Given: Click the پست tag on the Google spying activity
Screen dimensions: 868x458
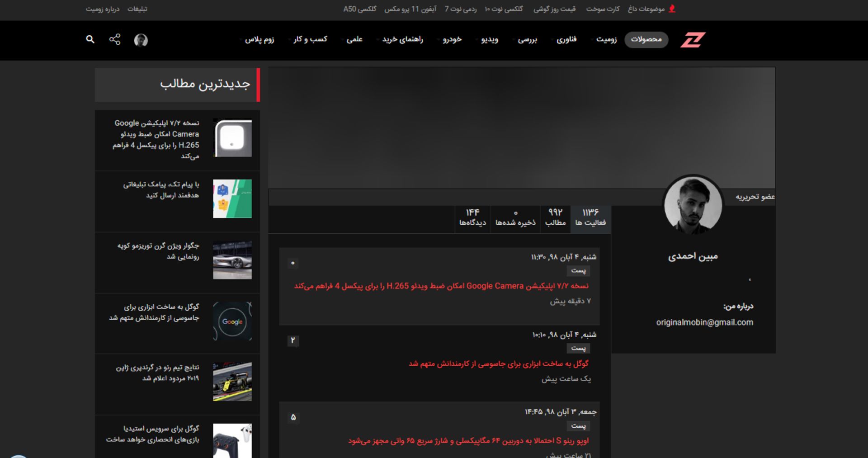Looking at the screenshot, I should (578, 349).
